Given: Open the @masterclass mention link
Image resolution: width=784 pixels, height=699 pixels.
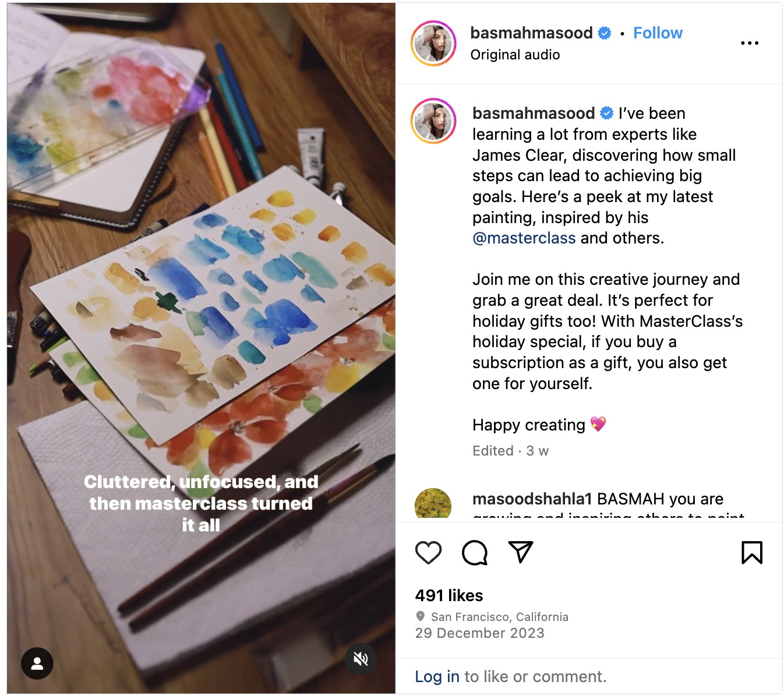Looking at the screenshot, I should click(524, 238).
